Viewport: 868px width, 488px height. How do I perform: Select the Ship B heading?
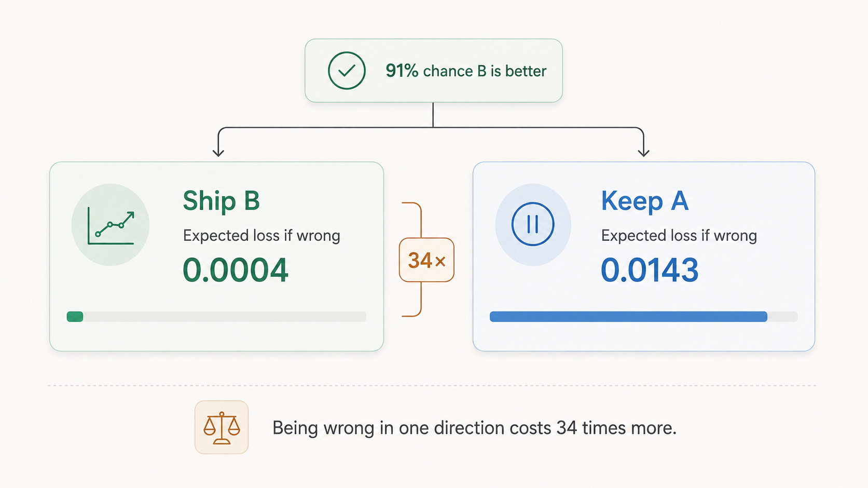click(x=222, y=201)
